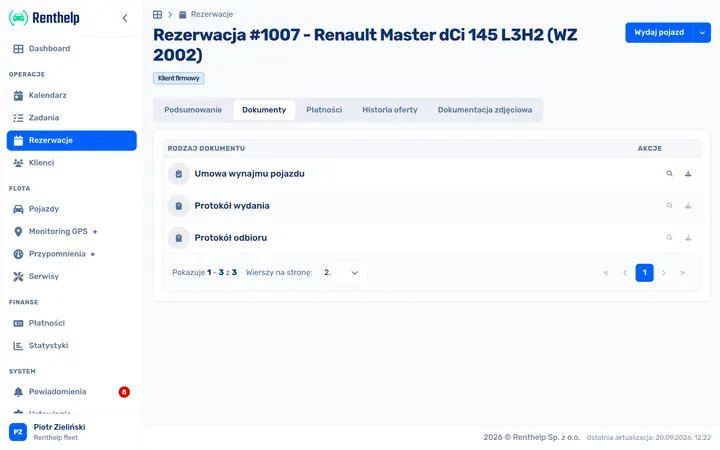Preview the Umowa wynajmu pojazdu document

tap(669, 174)
